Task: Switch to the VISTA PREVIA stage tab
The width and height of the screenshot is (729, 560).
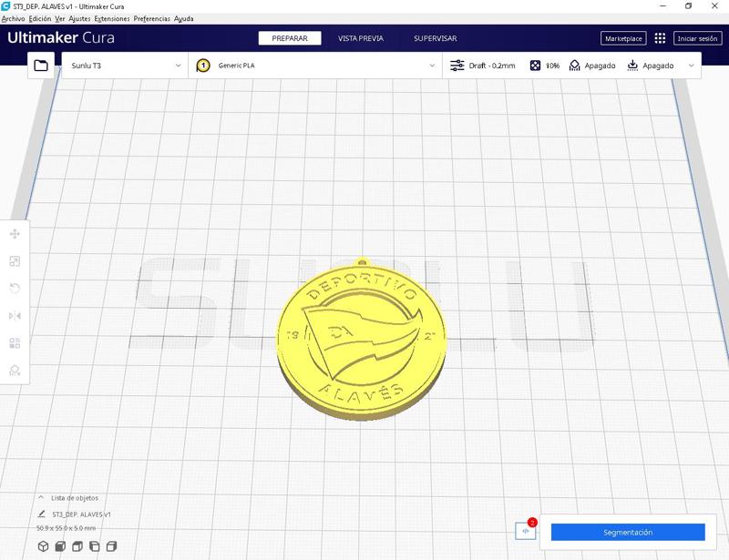Action: pos(361,38)
